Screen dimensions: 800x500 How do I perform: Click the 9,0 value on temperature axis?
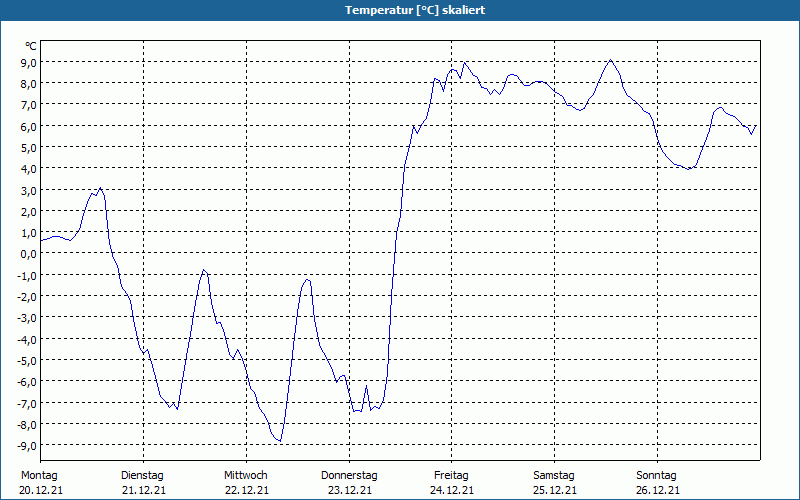click(x=28, y=62)
